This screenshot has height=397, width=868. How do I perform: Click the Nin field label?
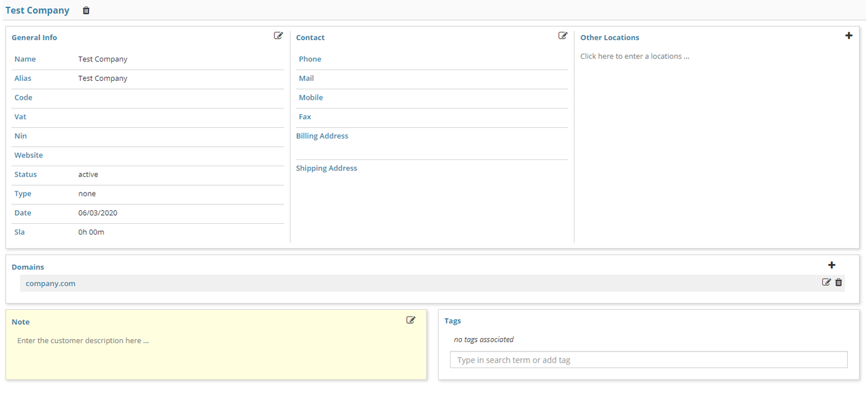21,136
